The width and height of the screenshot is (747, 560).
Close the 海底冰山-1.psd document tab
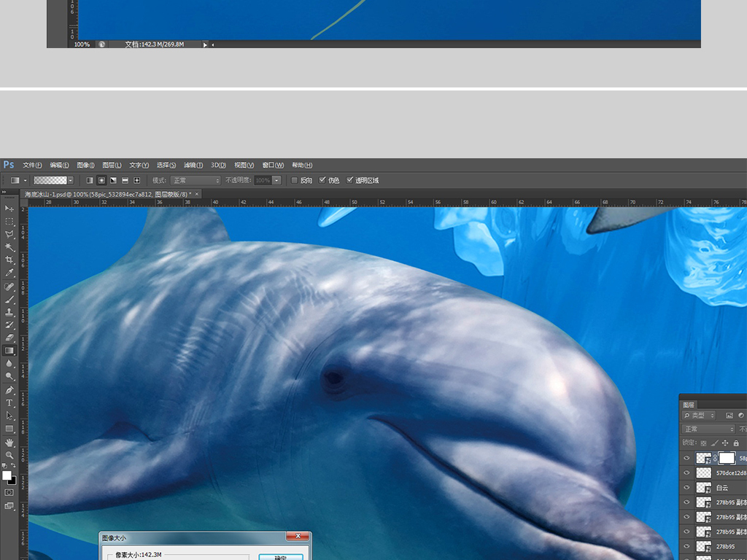pyautogui.click(x=196, y=194)
